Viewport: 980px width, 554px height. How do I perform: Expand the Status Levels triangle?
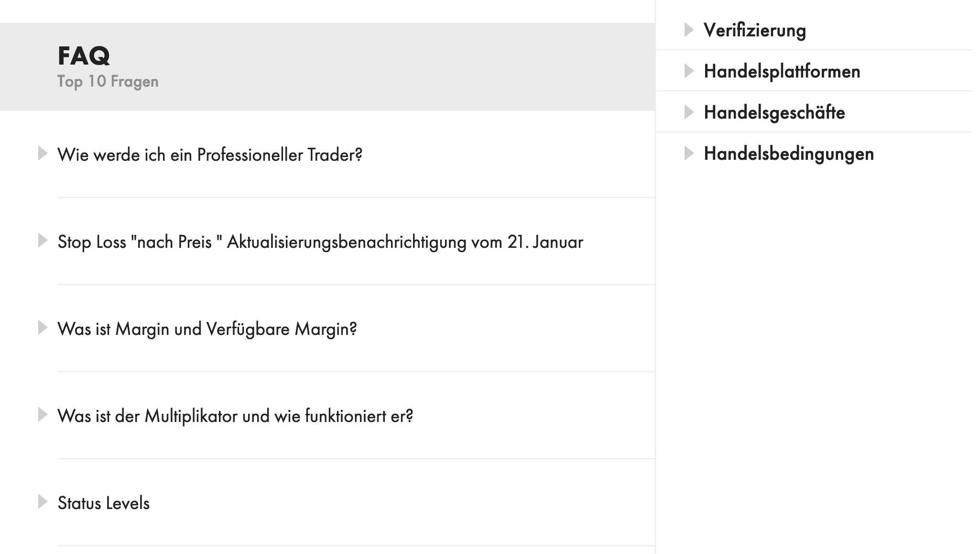(x=43, y=502)
